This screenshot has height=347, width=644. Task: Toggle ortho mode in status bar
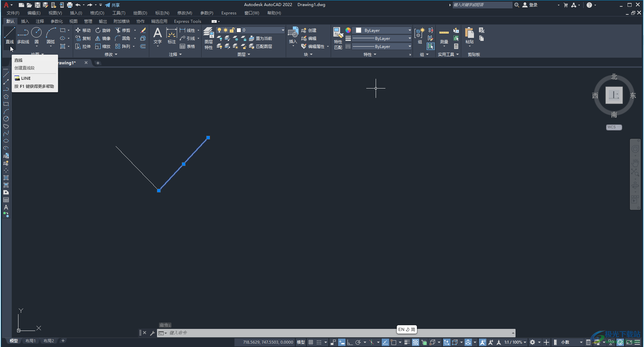350,342
